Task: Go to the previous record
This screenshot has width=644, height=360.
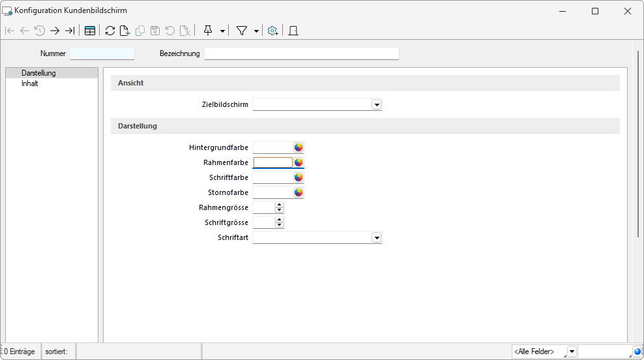Action: tap(25, 31)
